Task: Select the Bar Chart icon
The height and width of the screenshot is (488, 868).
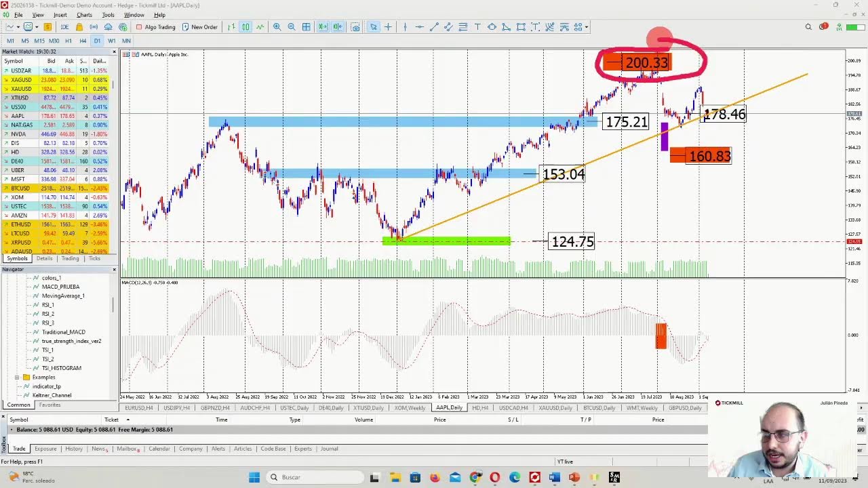Action: (231, 27)
